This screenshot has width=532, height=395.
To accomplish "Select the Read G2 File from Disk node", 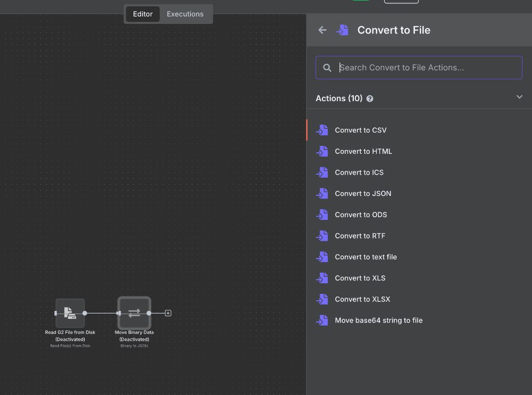I will pyautogui.click(x=70, y=313).
